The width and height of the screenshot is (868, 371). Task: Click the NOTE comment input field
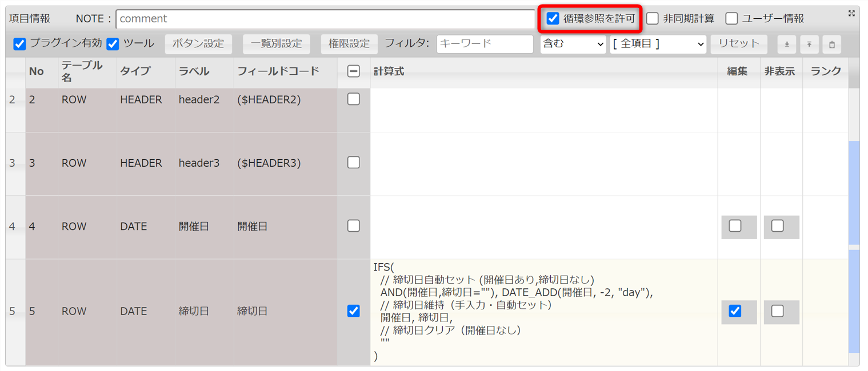click(325, 19)
